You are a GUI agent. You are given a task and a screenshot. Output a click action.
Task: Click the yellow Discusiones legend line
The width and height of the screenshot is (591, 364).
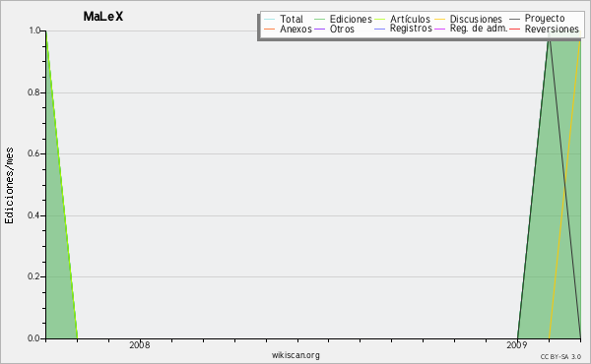(440, 19)
